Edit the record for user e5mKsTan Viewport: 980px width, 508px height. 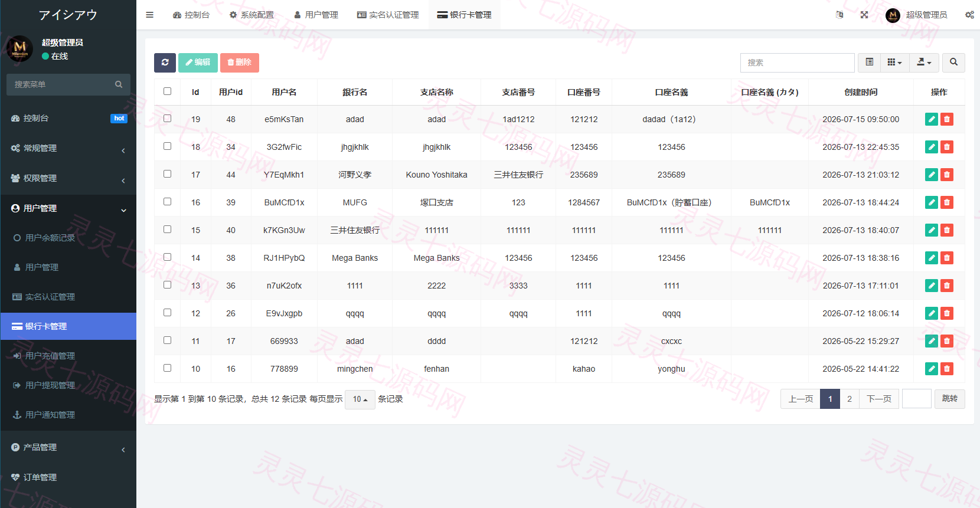(932, 119)
